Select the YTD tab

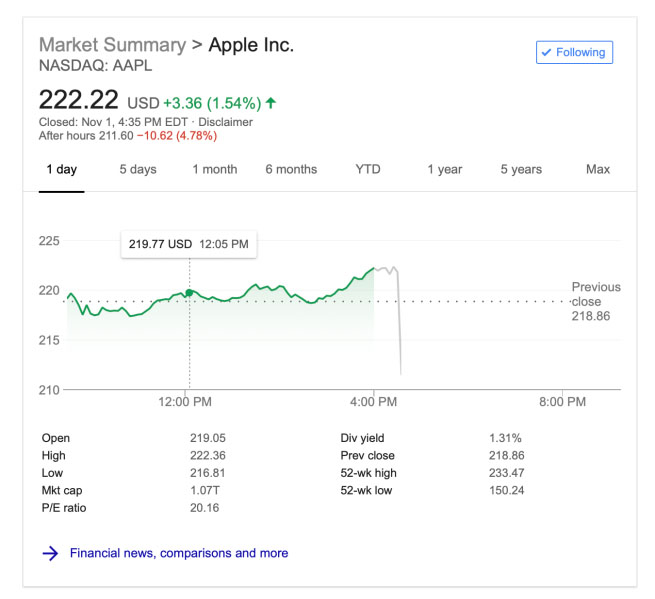(368, 169)
